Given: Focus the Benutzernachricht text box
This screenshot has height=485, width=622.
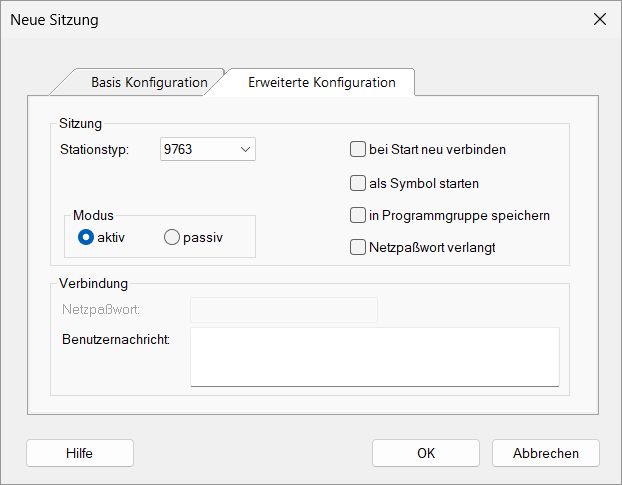Looking at the screenshot, I should coord(374,356).
